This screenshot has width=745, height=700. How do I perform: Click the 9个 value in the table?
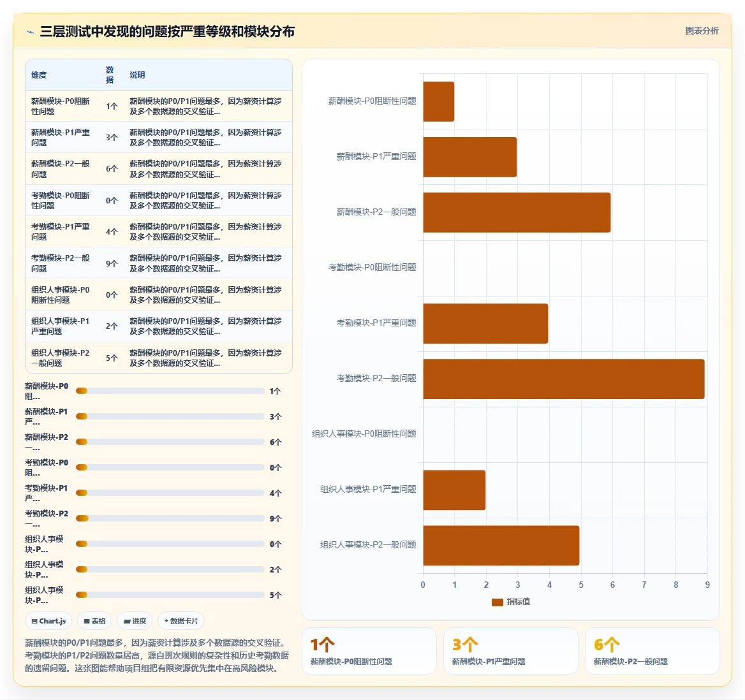click(x=112, y=263)
